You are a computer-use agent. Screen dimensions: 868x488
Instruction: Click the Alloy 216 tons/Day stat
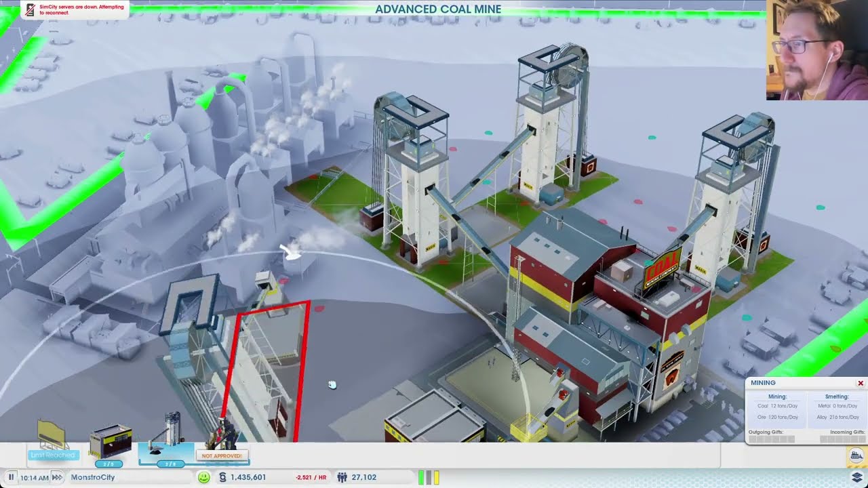click(837, 417)
